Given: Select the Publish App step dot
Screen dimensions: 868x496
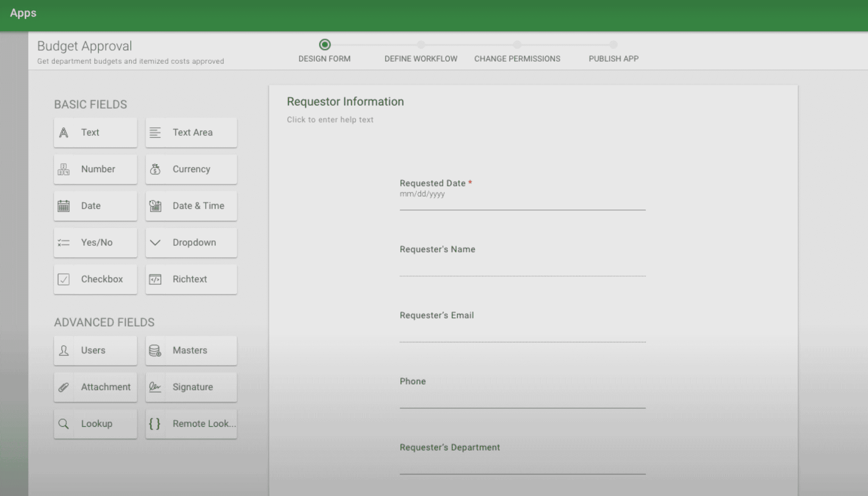Looking at the screenshot, I should 614,45.
